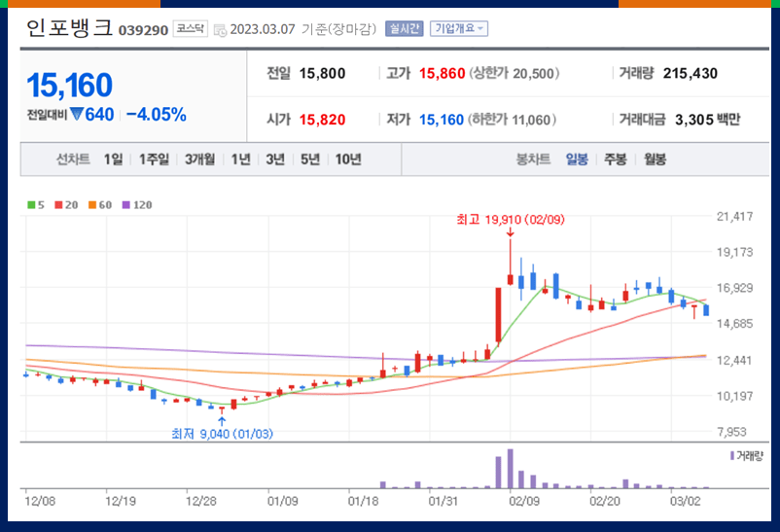Click the 실시간 button
The image size is (780, 532).
pos(404,29)
